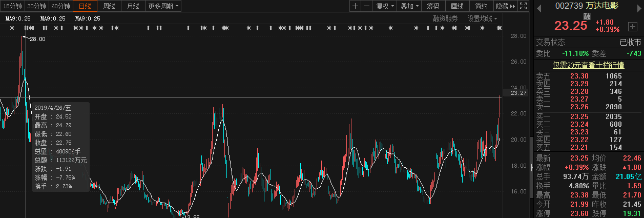644x218 pixels.
Task: Open the 设置均线 moving average settings dropdown
Action: coord(482,18)
